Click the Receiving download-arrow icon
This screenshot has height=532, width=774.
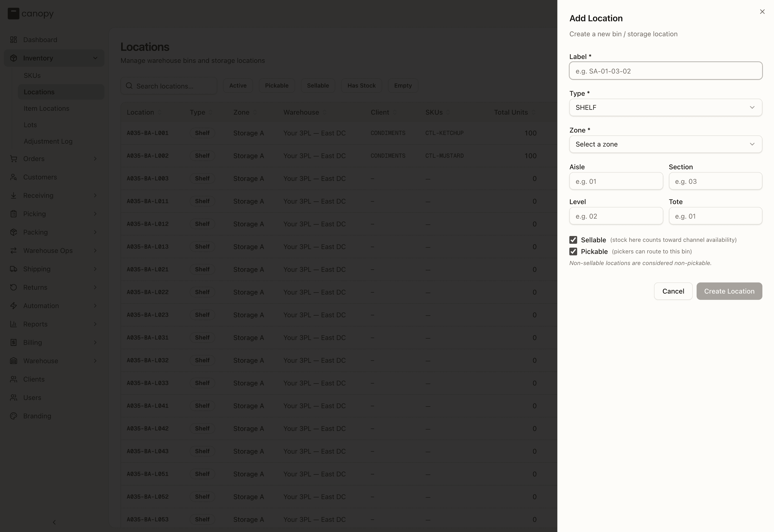tap(13, 195)
